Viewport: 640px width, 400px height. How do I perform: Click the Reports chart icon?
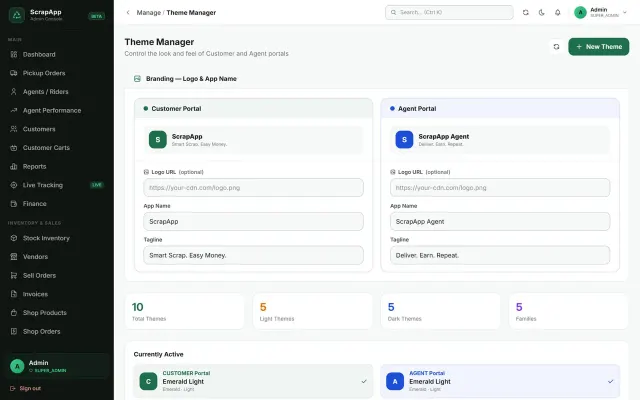pyautogui.click(x=13, y=167)
